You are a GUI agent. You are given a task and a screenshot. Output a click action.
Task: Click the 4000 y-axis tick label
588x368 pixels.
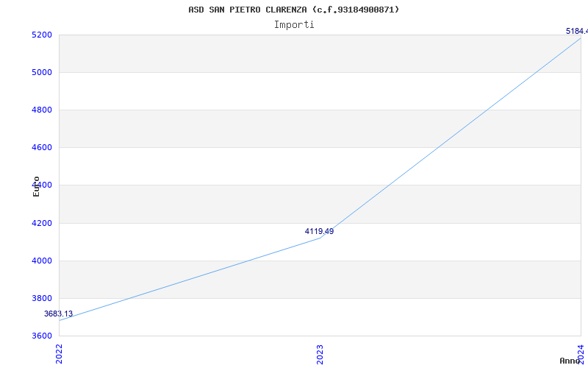click(41, 261)
